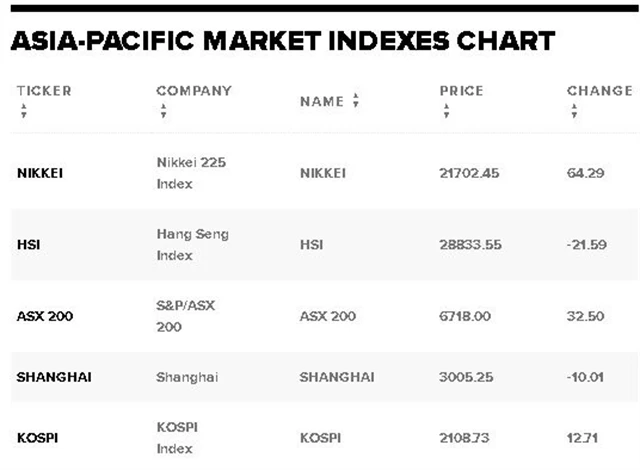640x470 pixels.
Task: Open the ASX 200 ticker
Action: [45, 316]
